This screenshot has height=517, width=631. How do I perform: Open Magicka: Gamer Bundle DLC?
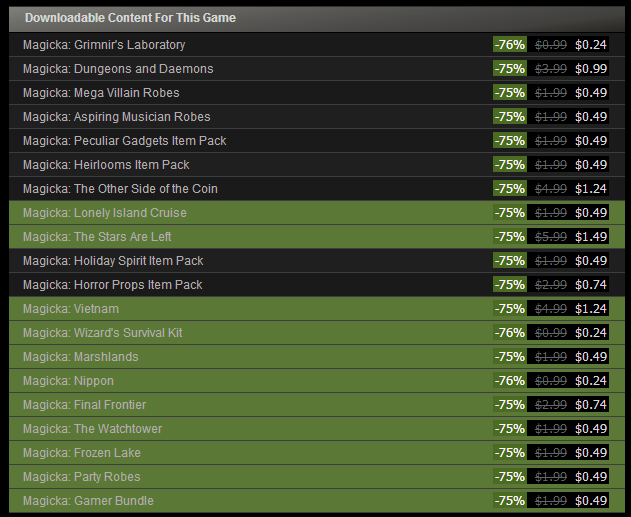[x=317, y=501]
